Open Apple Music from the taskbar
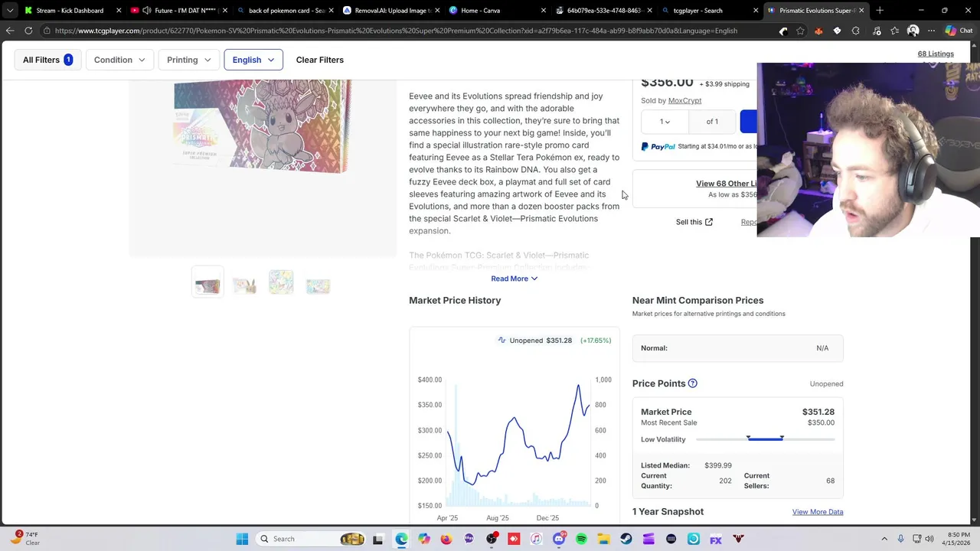This screenshot has width=980, height=551. coord(536,539)
